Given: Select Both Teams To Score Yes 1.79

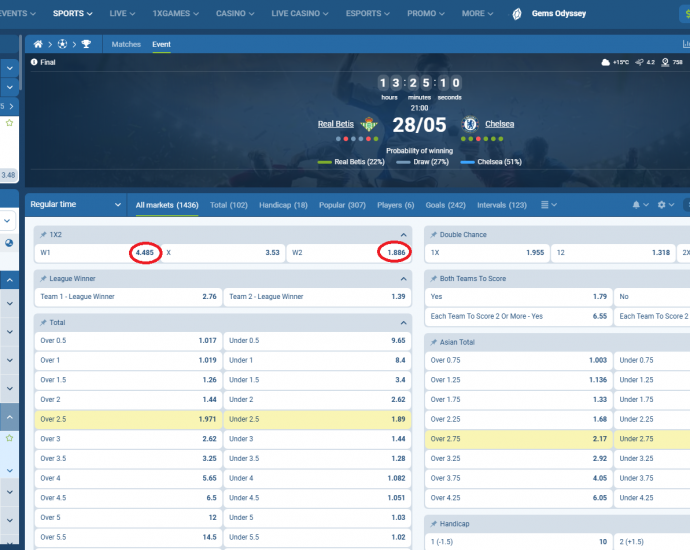Looking at the screenshot, I should [518, 297].
